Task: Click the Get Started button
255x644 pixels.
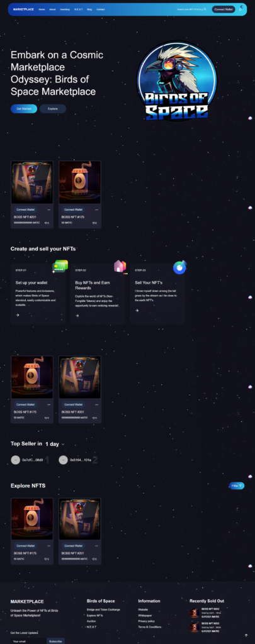Action: (24, 108)
